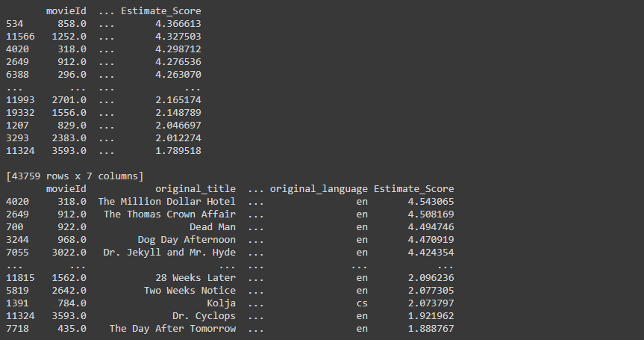Select the row index 534
The image size is (644, 340).
(14, 24)
